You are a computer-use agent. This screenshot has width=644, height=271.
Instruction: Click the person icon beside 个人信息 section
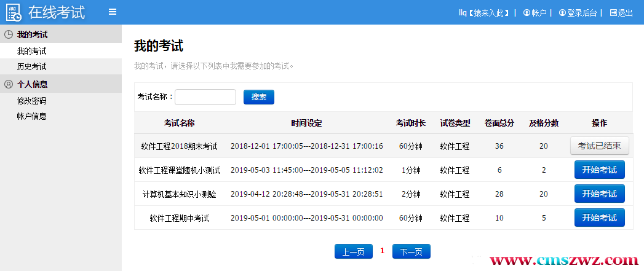pyautogui.click(x=9, y=84)
